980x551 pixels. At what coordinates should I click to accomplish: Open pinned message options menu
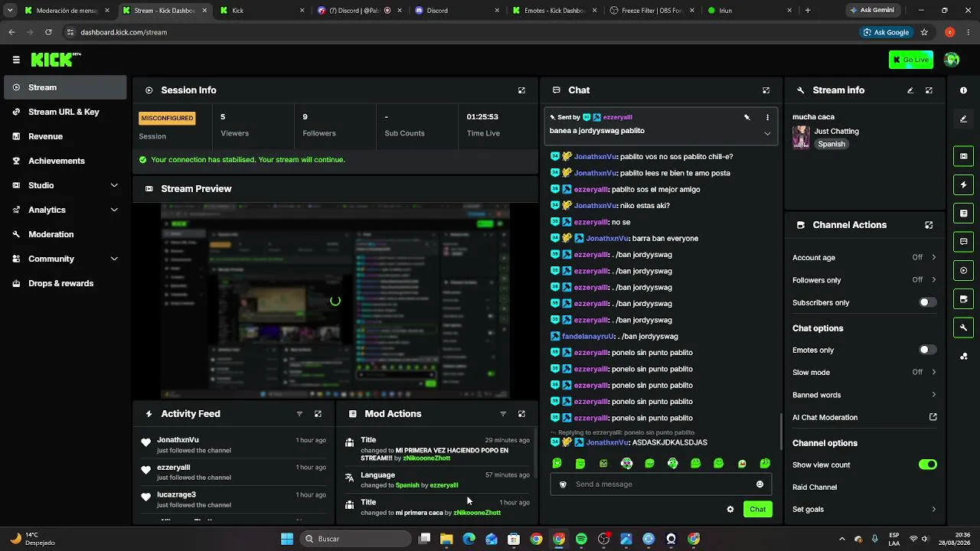[767, 117]
